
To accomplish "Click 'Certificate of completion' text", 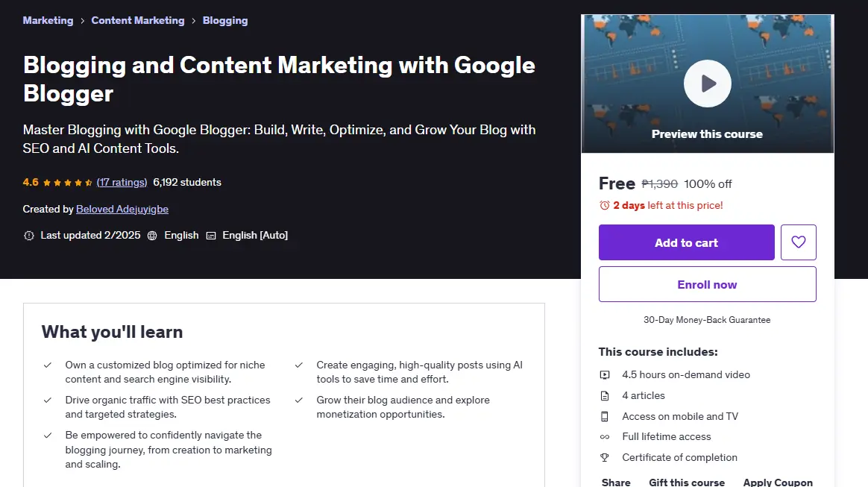I will 680,458.
